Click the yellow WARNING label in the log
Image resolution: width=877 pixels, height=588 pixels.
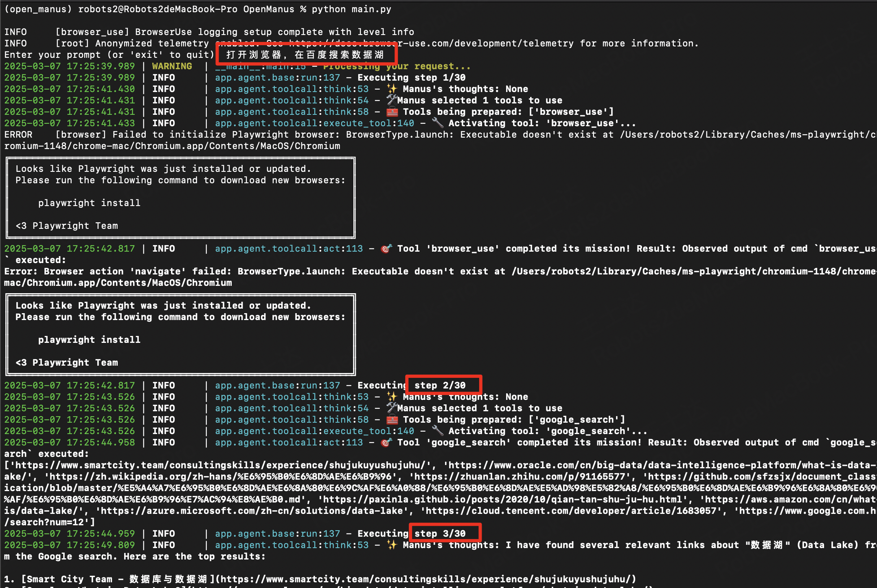[x=172, y=66]
